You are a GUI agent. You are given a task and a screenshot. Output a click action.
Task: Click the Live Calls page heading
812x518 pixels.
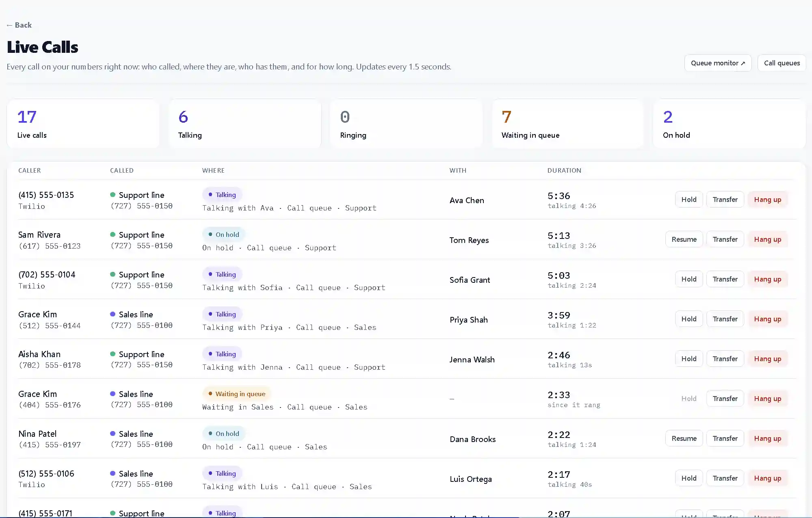[43, 47]
